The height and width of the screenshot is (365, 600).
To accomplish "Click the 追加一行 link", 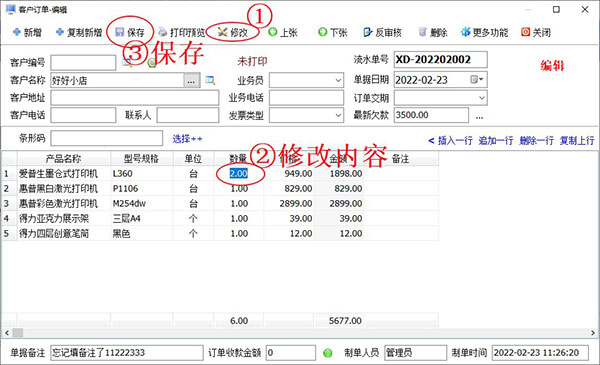I will click(x=496, y=141).
